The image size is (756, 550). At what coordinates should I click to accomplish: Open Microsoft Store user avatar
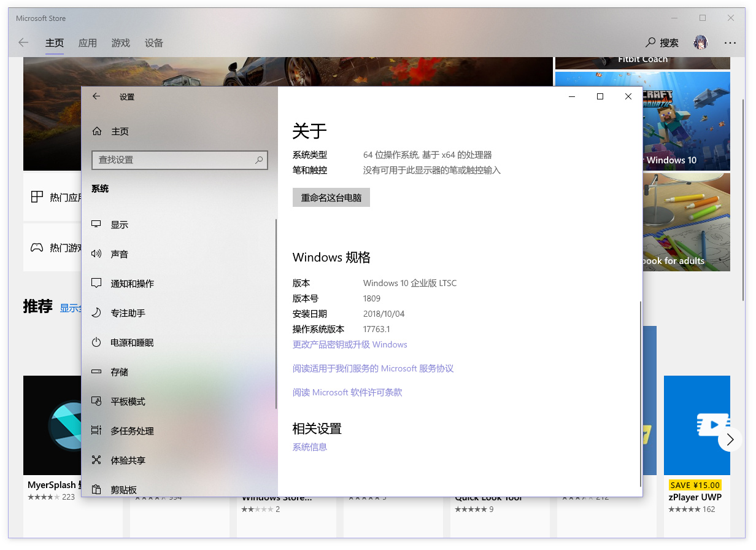[701, 42]
